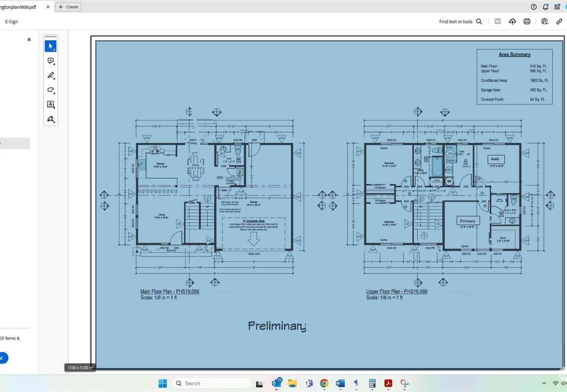Select the text box tool

(51, 104)
